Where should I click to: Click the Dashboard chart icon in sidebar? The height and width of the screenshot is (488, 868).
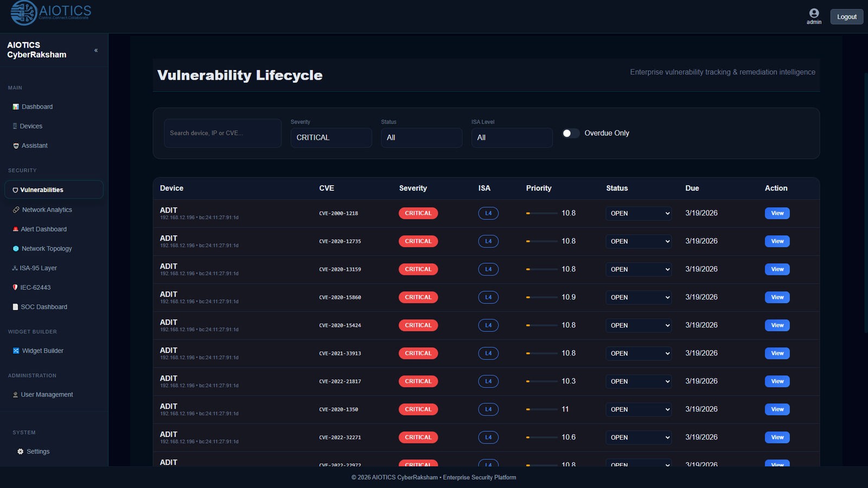coord(16,107)
